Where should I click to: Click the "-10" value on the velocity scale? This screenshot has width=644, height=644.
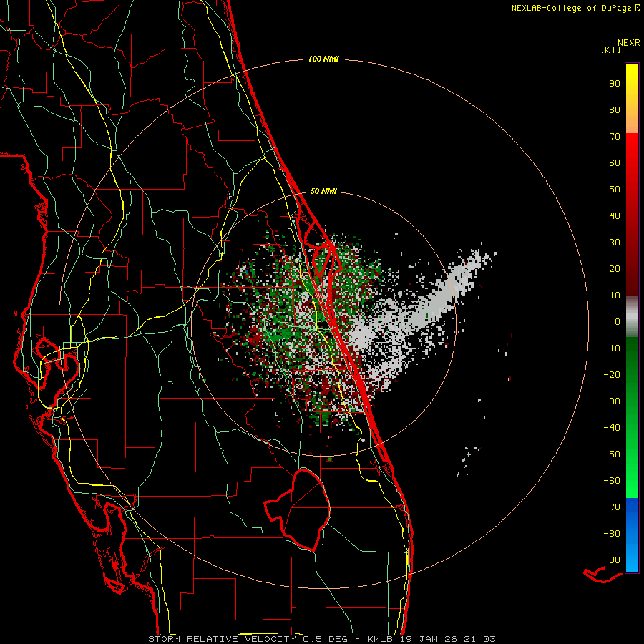click(612, 348)
